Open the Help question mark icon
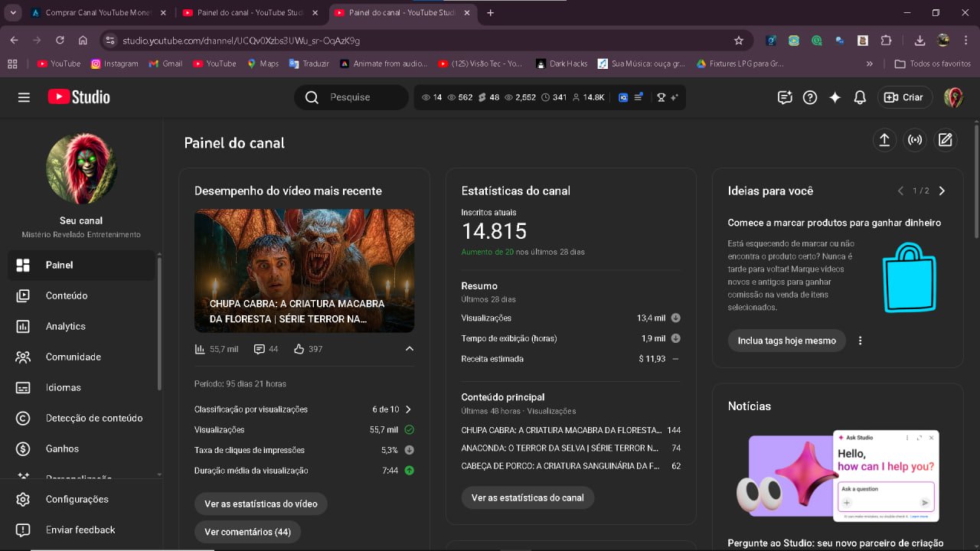The image size is (980, 551). click(x=809, y=97)
